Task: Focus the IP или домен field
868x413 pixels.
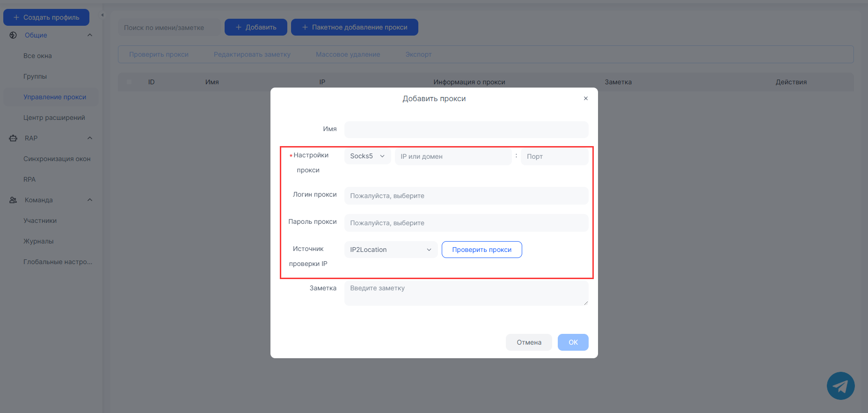Action: (453, 156)
